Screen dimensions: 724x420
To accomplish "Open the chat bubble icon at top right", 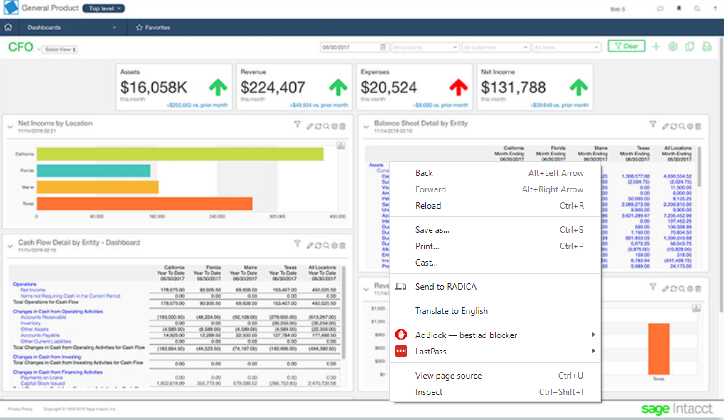I will click(660, 9).
